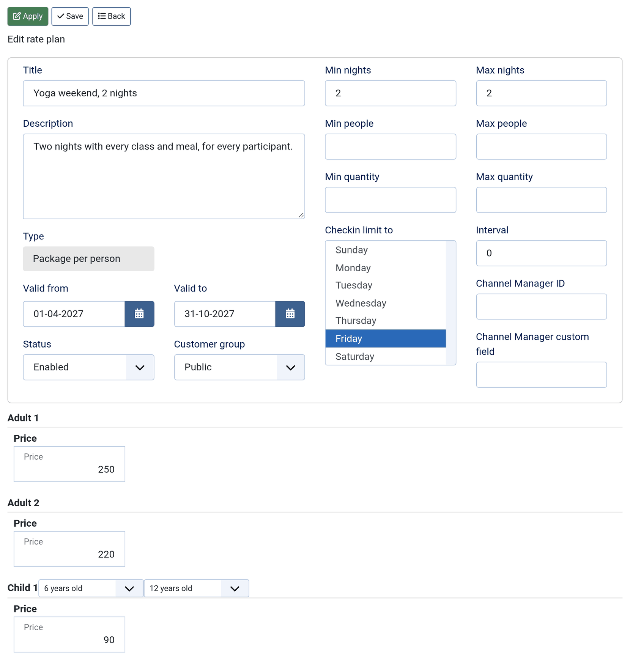This screenshot has width=630, height=672.
Task: Select Sunday in Checkin limit list
Action: tap(385, 250)
